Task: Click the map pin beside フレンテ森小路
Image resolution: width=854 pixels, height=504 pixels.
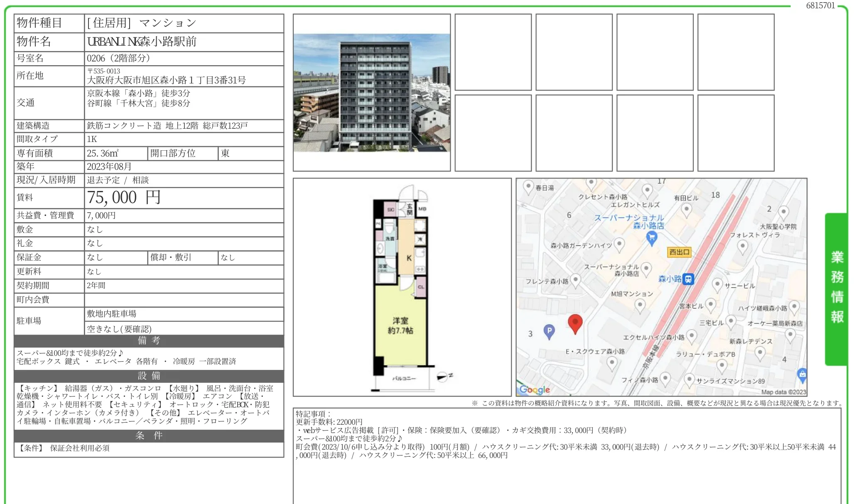Action: coord(575,281)
